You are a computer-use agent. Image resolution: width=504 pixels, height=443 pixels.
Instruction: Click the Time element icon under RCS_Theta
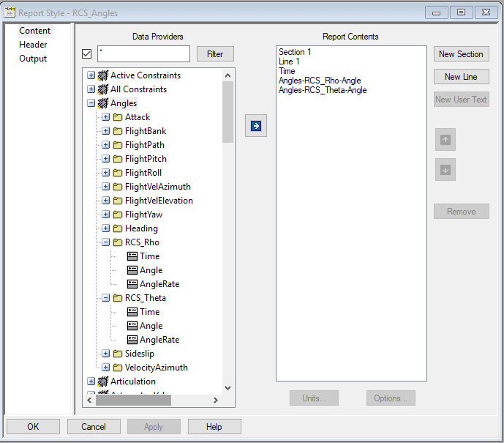[x=132, y=312]
